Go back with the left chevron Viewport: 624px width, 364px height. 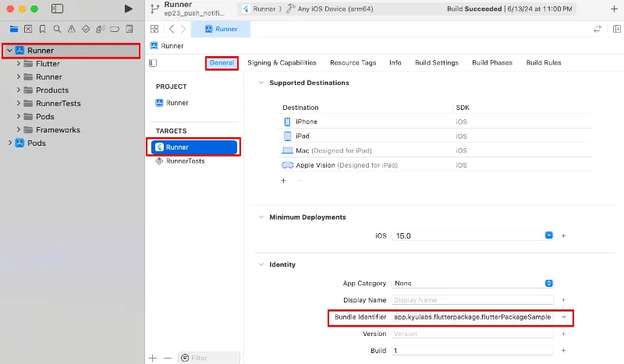[x=172, y=29]
